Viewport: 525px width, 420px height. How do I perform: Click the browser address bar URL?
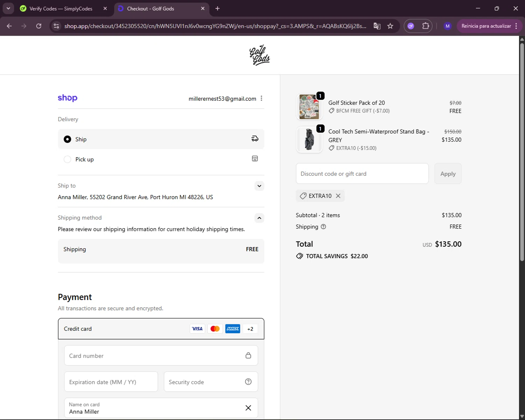tap(215, 26)
